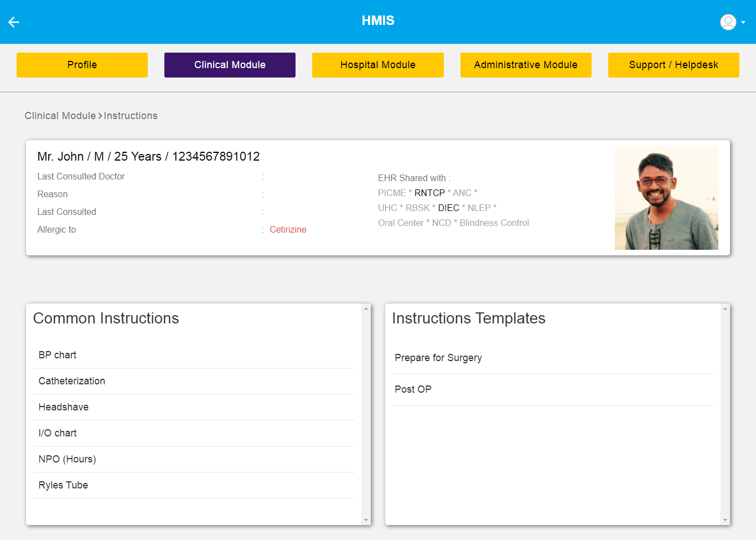The image size is (756, 540).
Task: Select the Administrative Module tab
Action: click(x=526, y=65)
